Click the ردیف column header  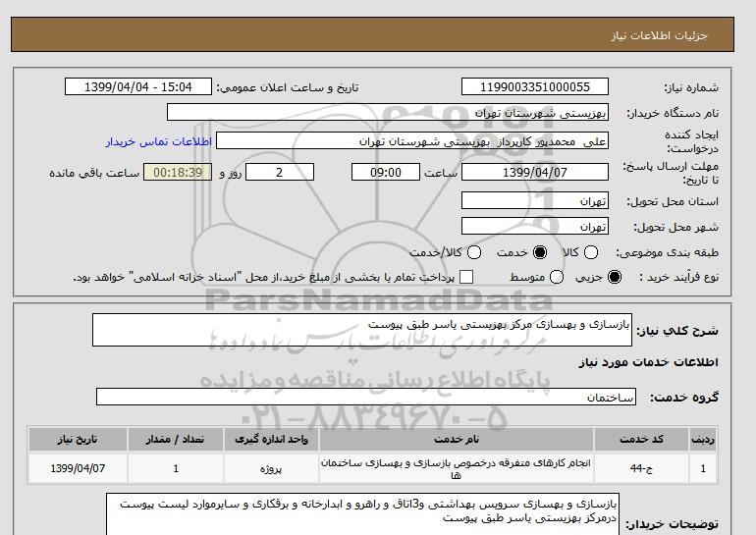[702, 439]
